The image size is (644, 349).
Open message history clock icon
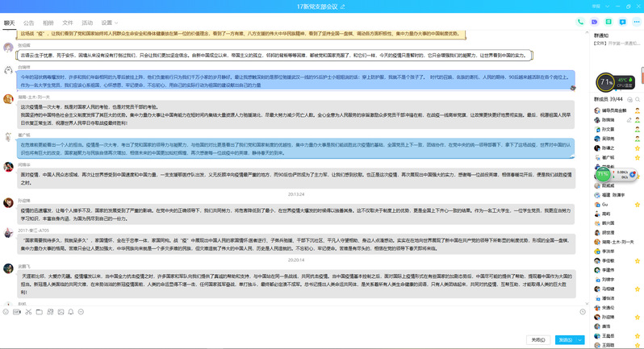[582, 311]
